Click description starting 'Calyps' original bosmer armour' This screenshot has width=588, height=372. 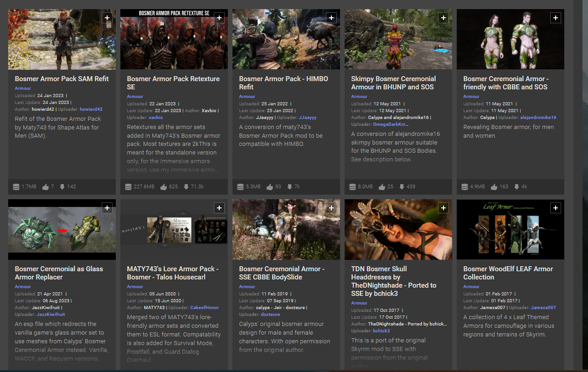click(284, 337)
